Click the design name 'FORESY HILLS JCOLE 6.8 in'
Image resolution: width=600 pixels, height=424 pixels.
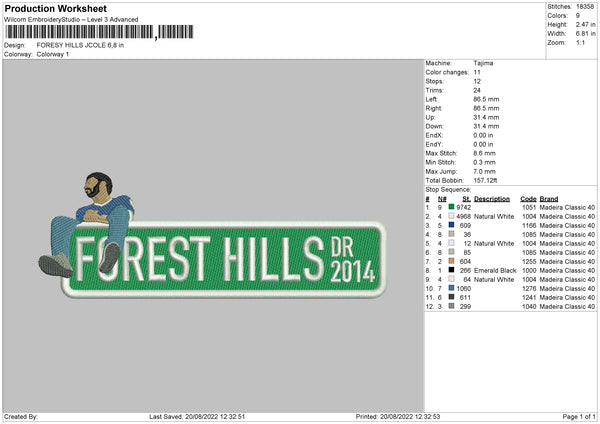(x=80, y=45)
